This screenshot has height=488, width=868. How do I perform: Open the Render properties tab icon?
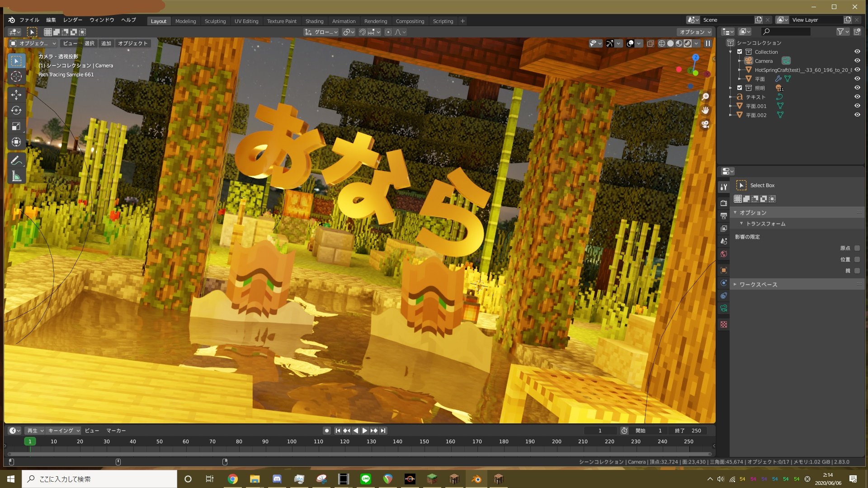click(724, 203)
